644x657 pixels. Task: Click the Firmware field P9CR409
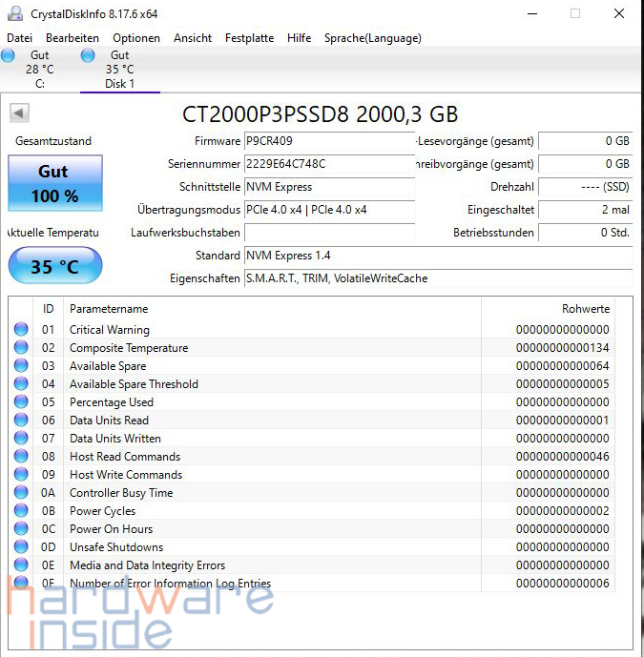click(x=329, y=141)
